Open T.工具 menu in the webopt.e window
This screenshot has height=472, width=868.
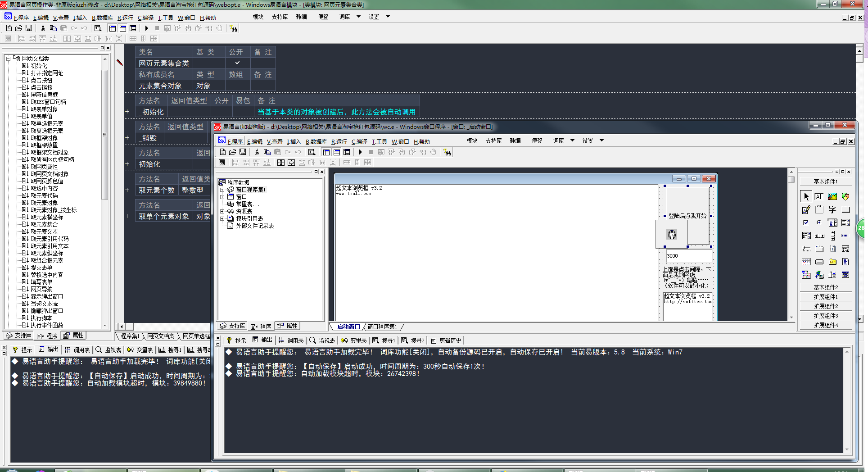pos(165,18)
